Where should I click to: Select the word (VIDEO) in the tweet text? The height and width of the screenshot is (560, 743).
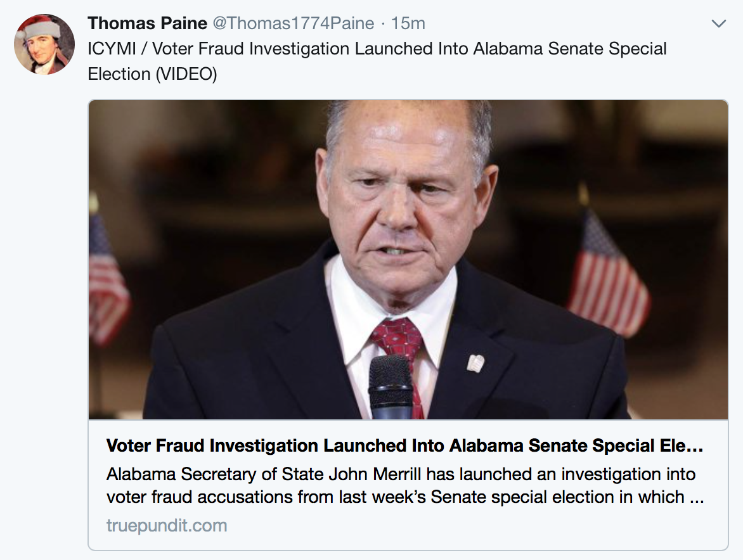pyautogui.click(x=186, y=74)
